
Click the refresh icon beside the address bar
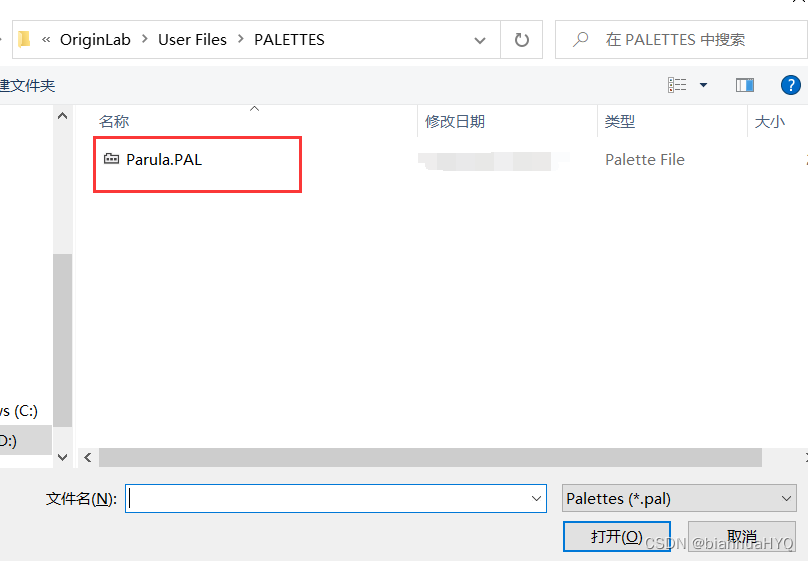[521, 40]
